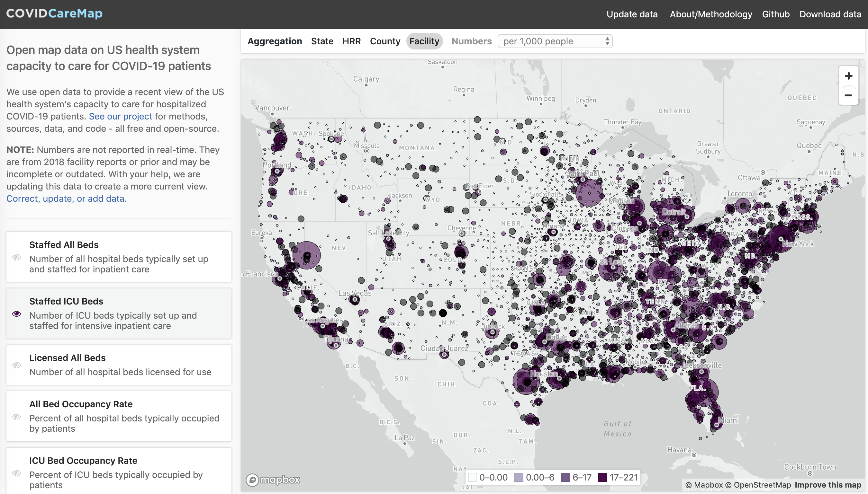
Task: Select Facility aggregation
Action: (x=424, y=41)
